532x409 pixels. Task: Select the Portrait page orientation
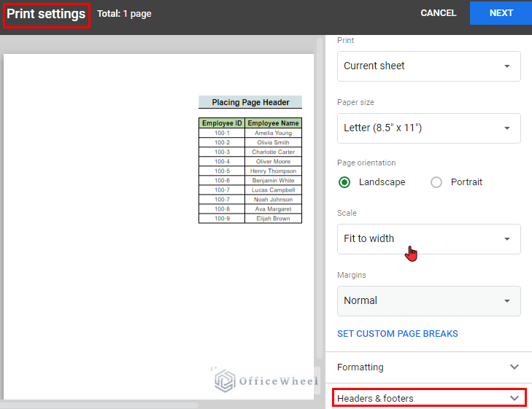436,182
